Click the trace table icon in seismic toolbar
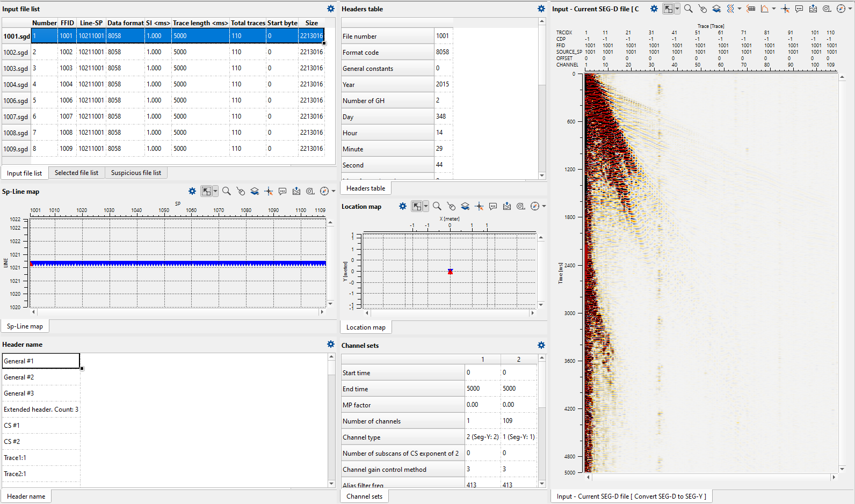The height and width of the screenshot is (504, 855). tap(751, 9)
